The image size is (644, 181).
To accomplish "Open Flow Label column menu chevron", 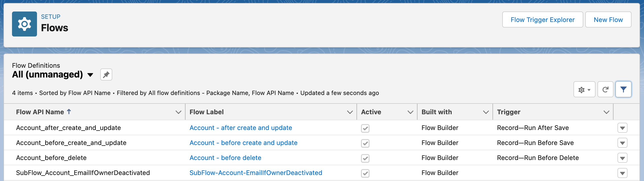I will pyautogui.click(x=350, y=112).
